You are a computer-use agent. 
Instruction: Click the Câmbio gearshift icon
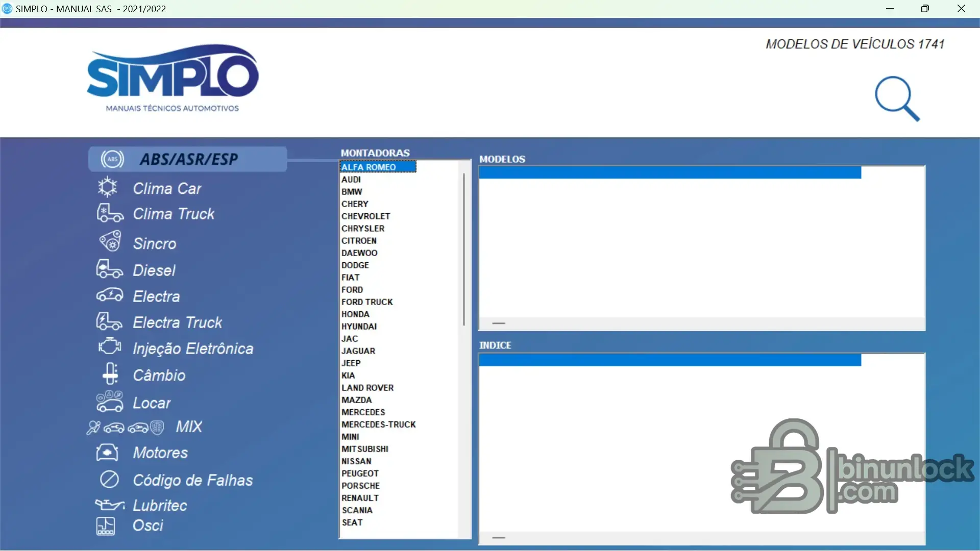[110, 374]
